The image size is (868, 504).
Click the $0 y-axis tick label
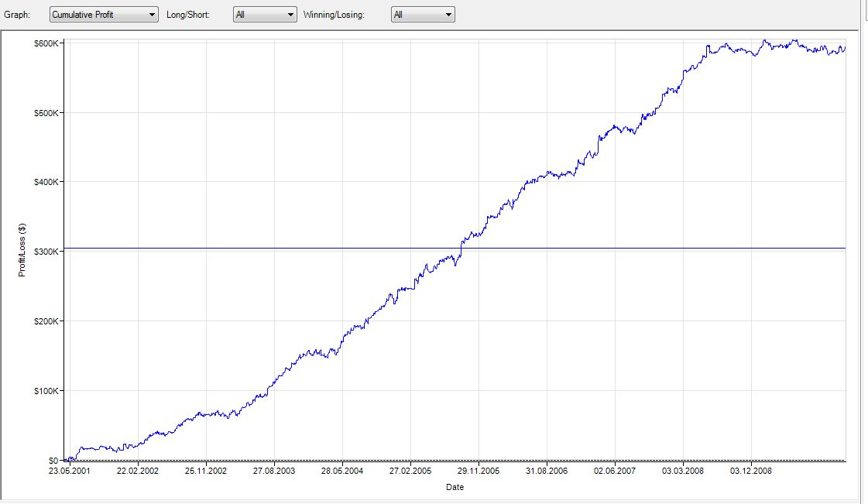pyautogui.click(x=52, y=461)
